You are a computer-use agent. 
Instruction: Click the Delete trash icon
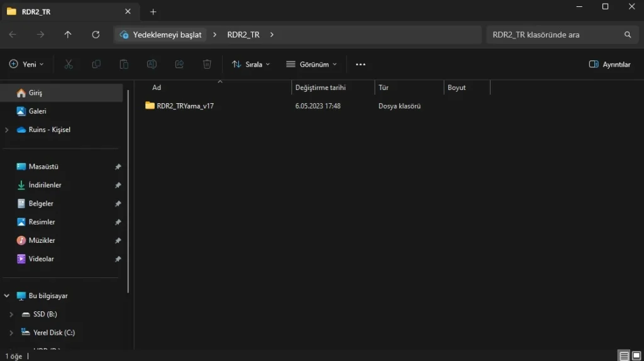pyautogui.click(x=207, y=64)
